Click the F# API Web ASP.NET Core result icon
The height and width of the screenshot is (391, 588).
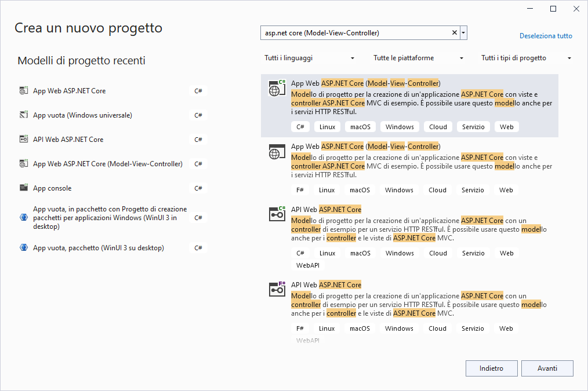[277, 289]
